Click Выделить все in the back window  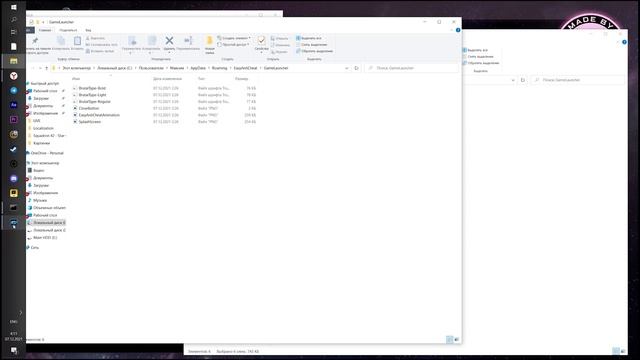pyautogui.click(x=476, y=50)
